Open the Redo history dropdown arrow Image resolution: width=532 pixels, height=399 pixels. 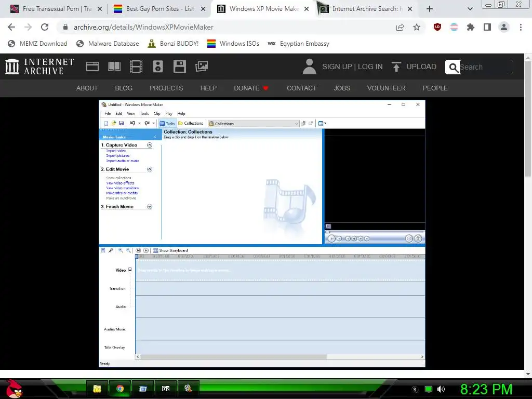pos(153,124)
